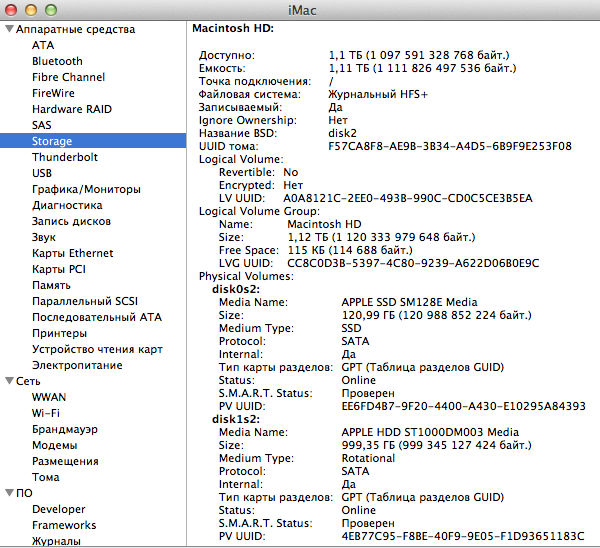This screenshot has height=548, width=600.
Task: Click Free Space value 115 КБ
Action: coord(350,250)
